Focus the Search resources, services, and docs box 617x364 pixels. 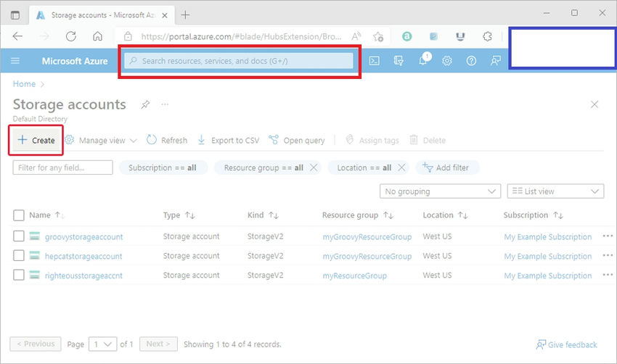coord(239,61)
